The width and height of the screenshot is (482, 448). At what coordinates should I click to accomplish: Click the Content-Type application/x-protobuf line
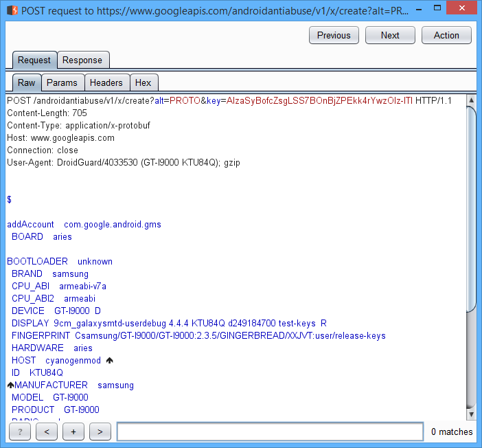(x=79, y=125)
